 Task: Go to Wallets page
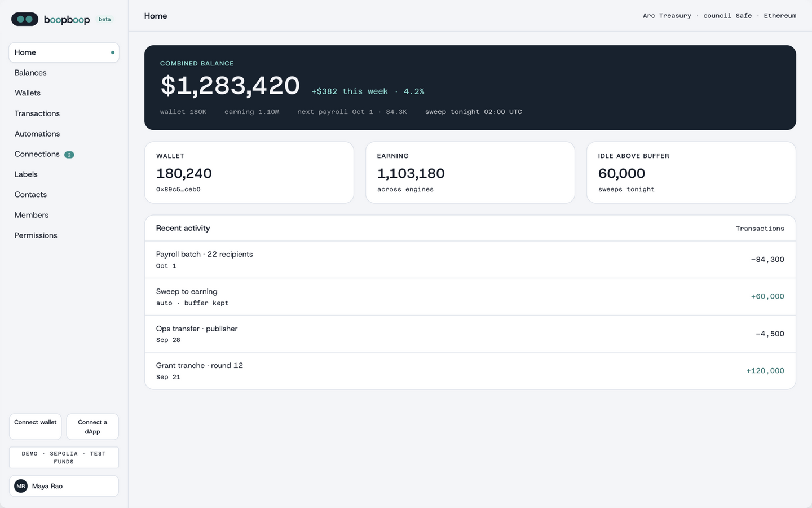point(64,93)
